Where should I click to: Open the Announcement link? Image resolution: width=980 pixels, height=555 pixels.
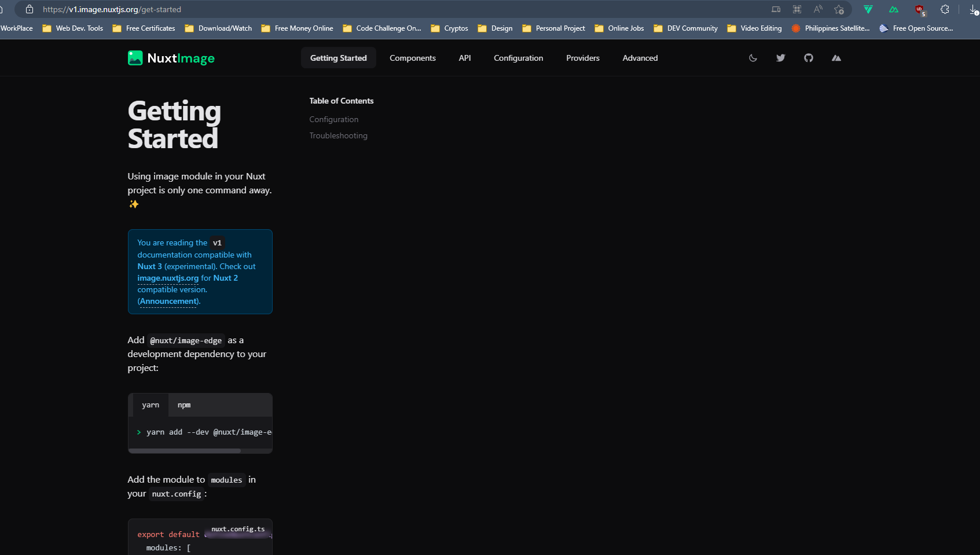169,301
